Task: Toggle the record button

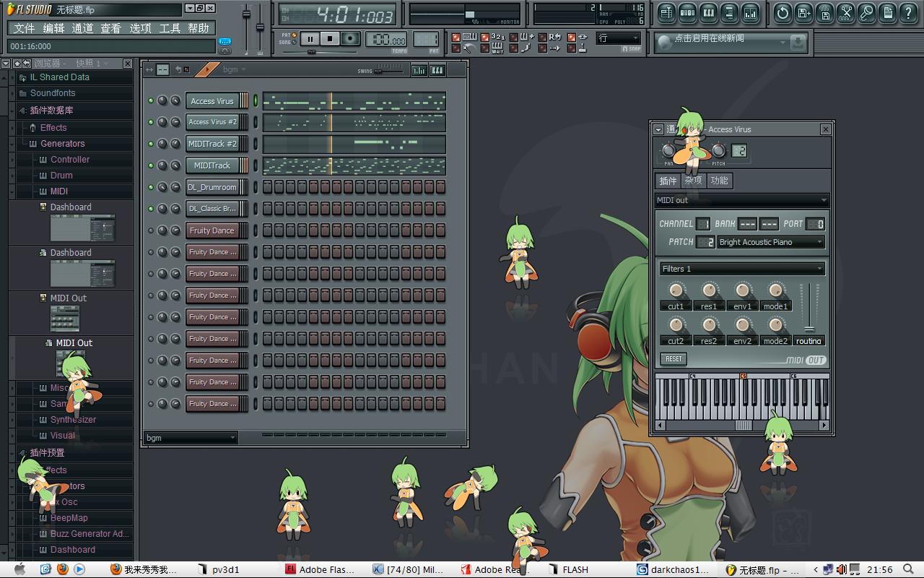Action: tap(351, 39)
